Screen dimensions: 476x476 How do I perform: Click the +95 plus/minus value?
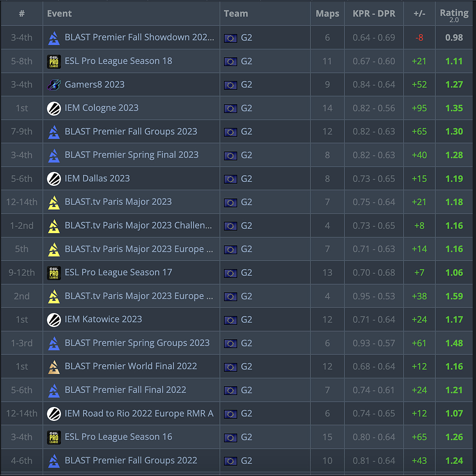[419, 108]
